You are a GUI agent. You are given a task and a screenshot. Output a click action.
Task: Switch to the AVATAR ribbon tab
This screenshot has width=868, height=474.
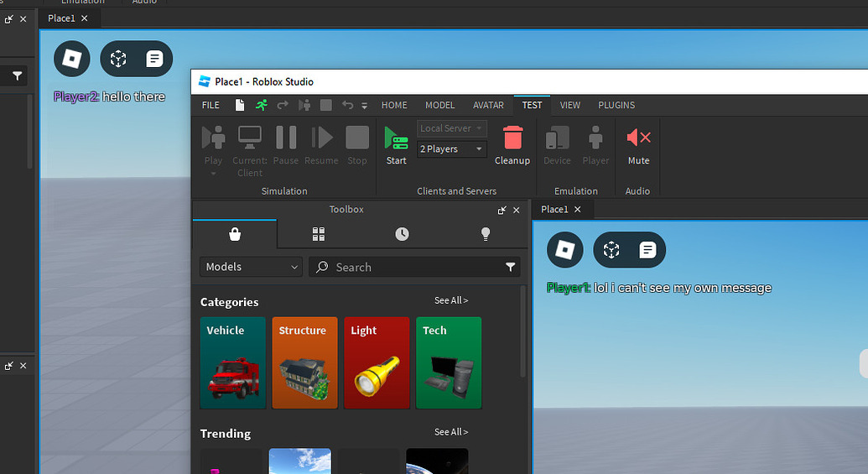(488, 105)
